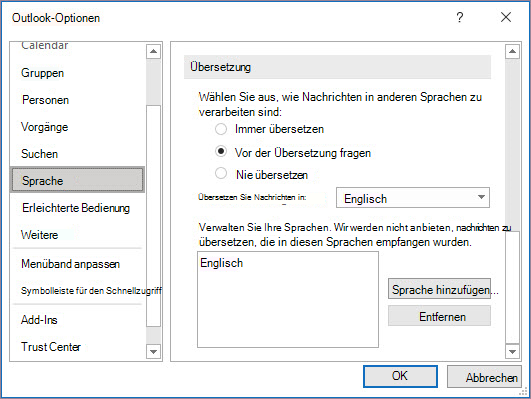
Task: Open the Gruppen category
Action: pyautogui.click(x=43, y=73)
